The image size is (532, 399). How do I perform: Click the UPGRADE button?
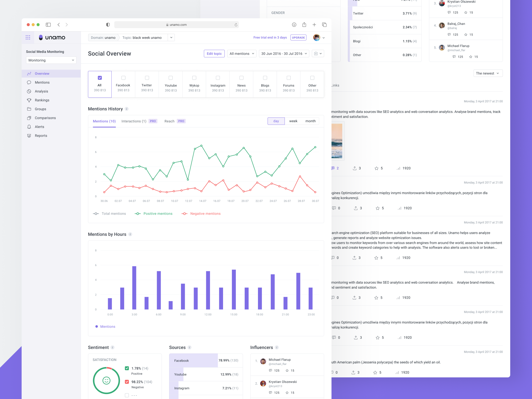[298, 37]
